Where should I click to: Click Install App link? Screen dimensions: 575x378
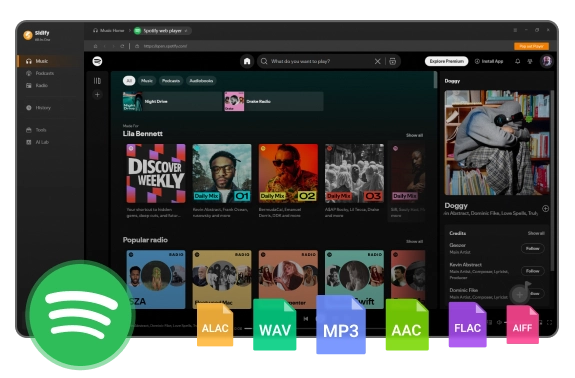point(489,61)
